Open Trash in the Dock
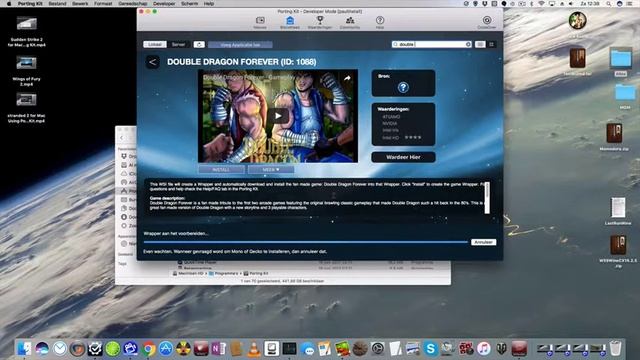This screenshot has height=360, width=640. 616,349
